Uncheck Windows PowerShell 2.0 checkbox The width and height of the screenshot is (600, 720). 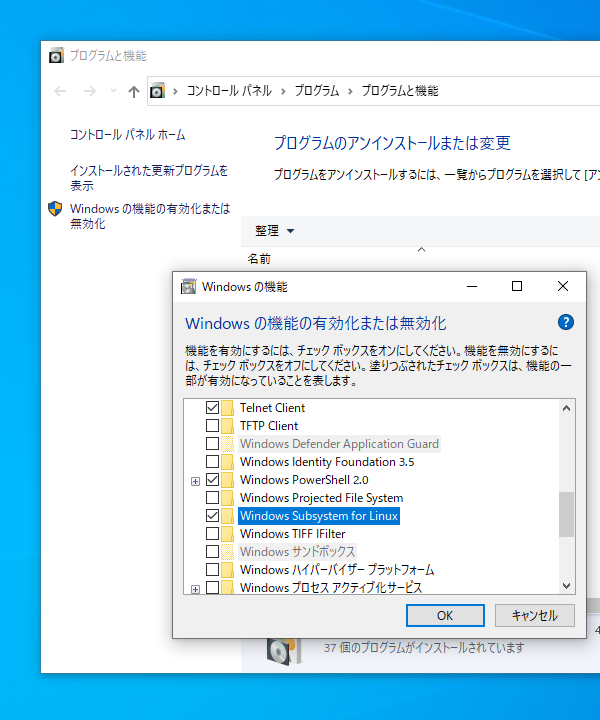coord(212,479)
